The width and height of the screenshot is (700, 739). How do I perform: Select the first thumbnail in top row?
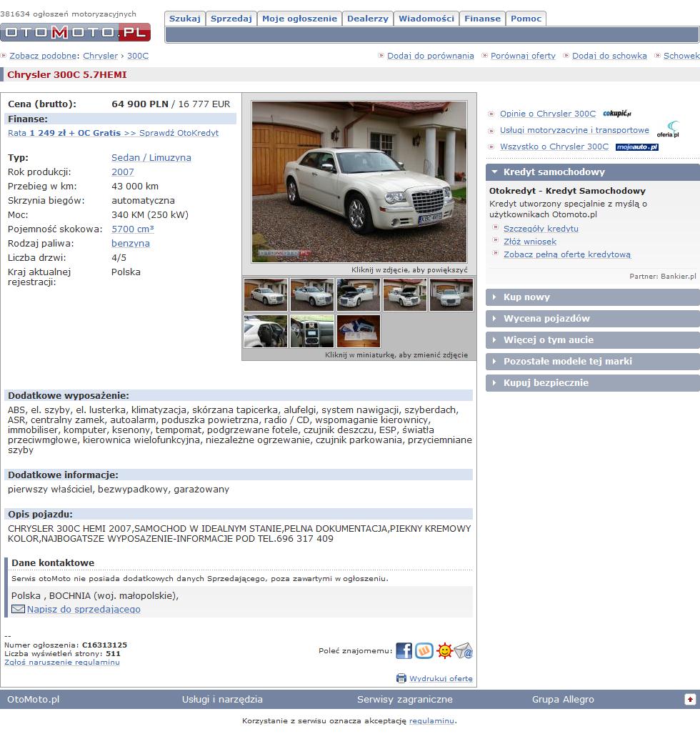click(266, 294)
